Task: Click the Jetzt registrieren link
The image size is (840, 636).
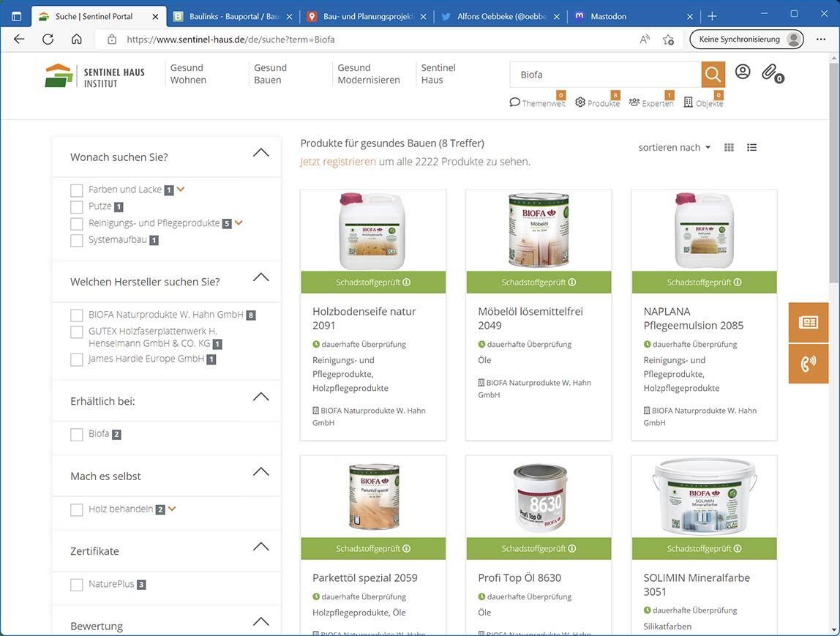Action: click(x=338, y=162)
